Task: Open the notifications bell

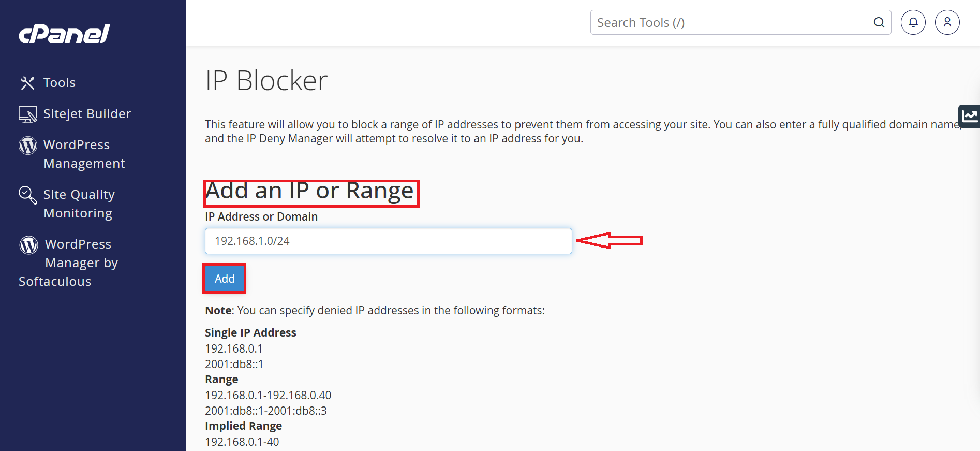Action: pyautogui.click(x=913, y=22)
